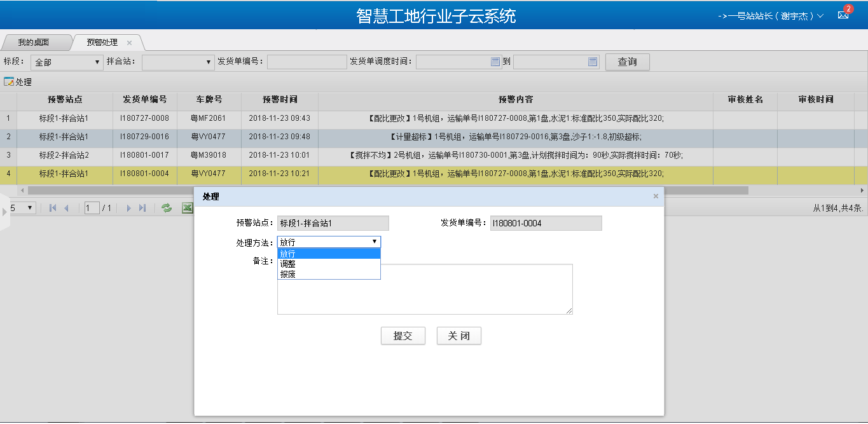868x424 pixels.
Task: Click the 备注 text area
Action: click(x=425, y=289)
